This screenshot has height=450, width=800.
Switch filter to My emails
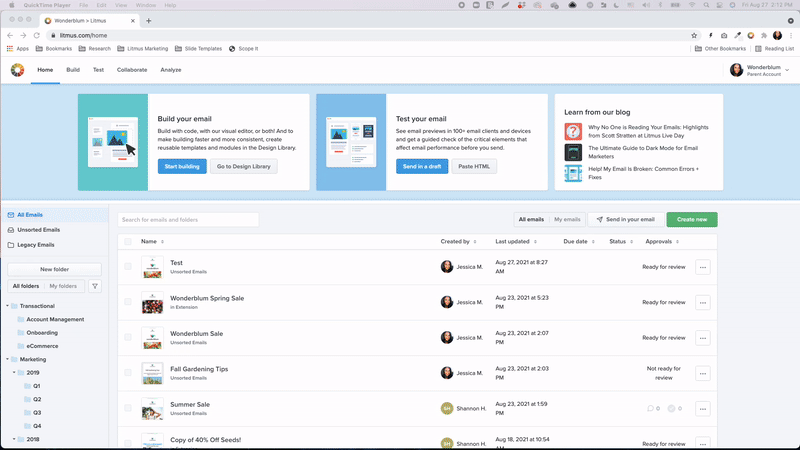coord(567,219)
